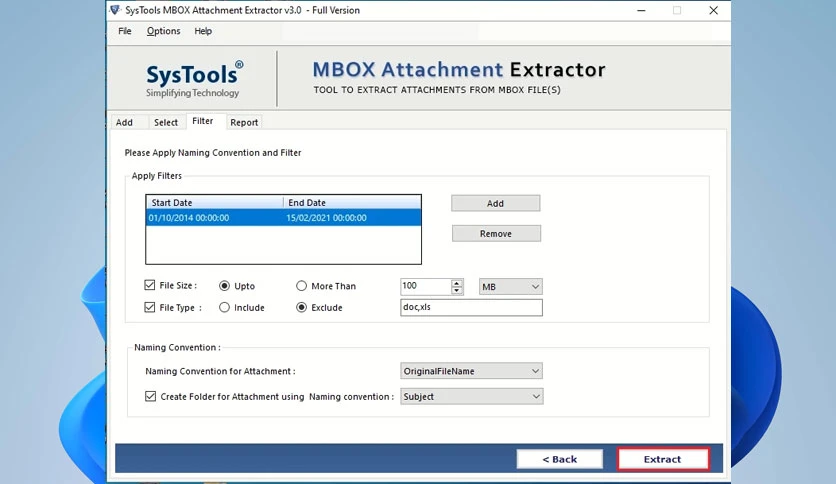Screen dimensions: 836x484
Task: Click the file size value field showing 100
Action: pyautogui.click(x=425, y=286)
